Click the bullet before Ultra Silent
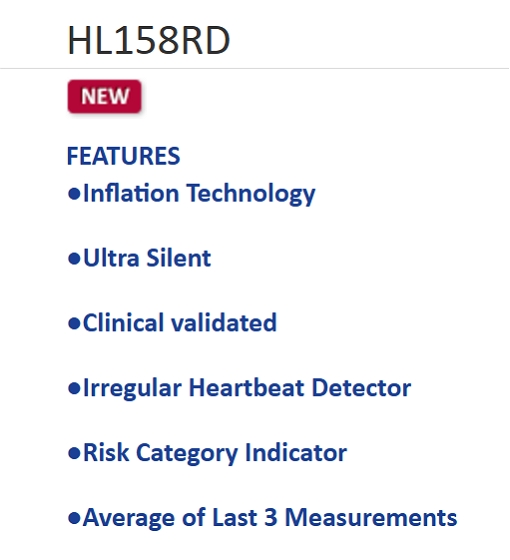The image size is (510, 560). point(74,259)
